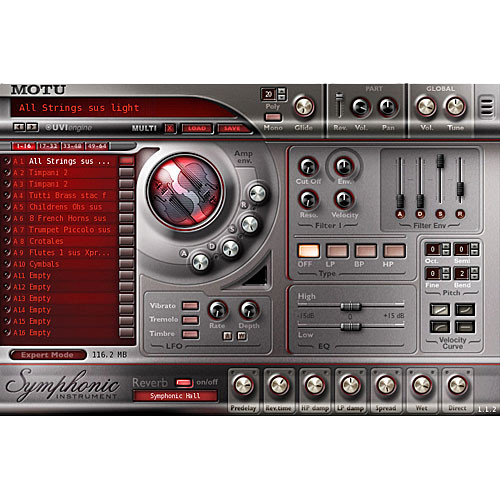Increase the Semi pitch value
This screenshot has width=500, height=500.
click(475, 246)
